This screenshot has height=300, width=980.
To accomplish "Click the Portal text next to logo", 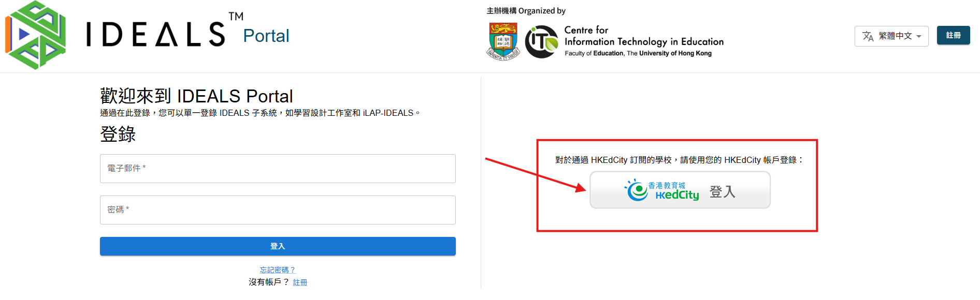I will click(266, 36).
